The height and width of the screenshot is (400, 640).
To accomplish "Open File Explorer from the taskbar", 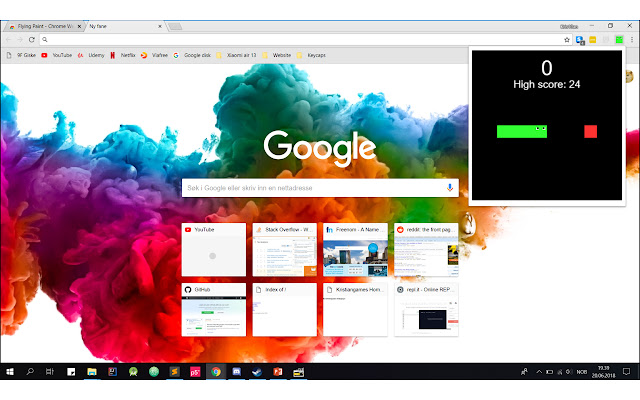I will click(92, 371).
